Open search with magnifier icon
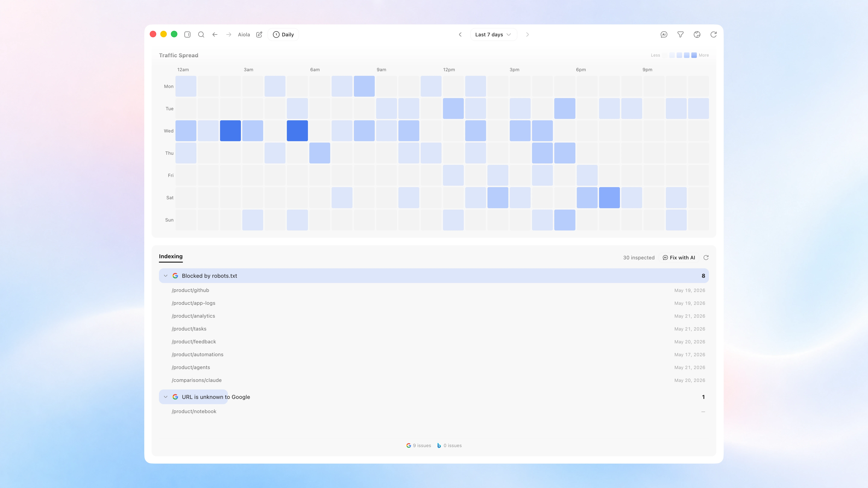 (201, 34)
